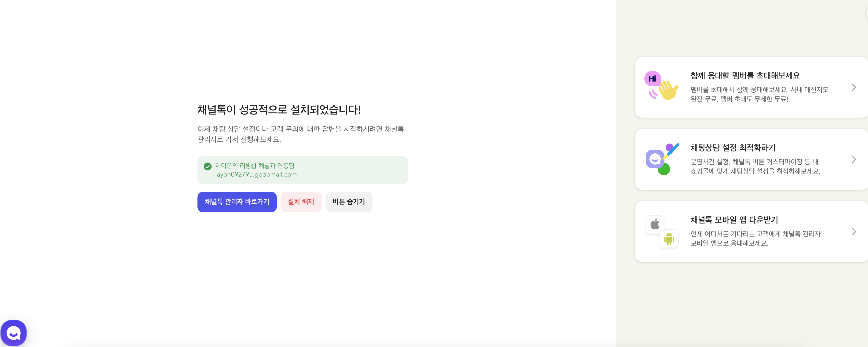Screen dimensions: 868x347
Task: Click the operating hours setup description text
Action: 755,166
